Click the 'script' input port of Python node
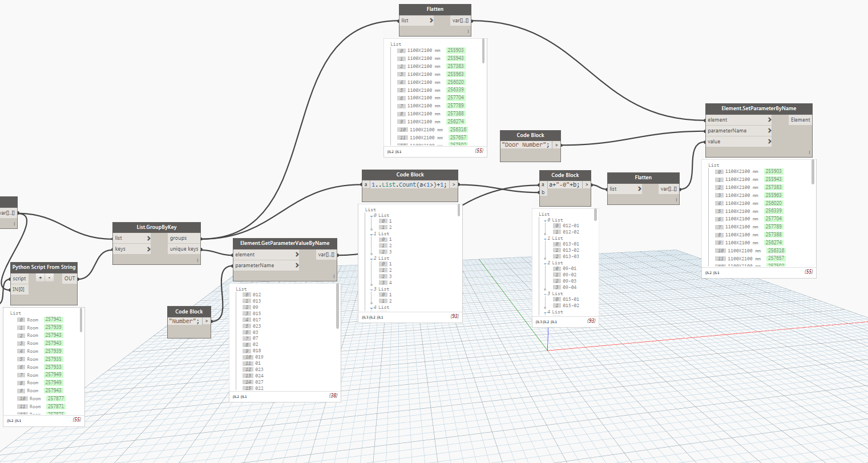Screen dimensions: 868x463 pos(19,279)
